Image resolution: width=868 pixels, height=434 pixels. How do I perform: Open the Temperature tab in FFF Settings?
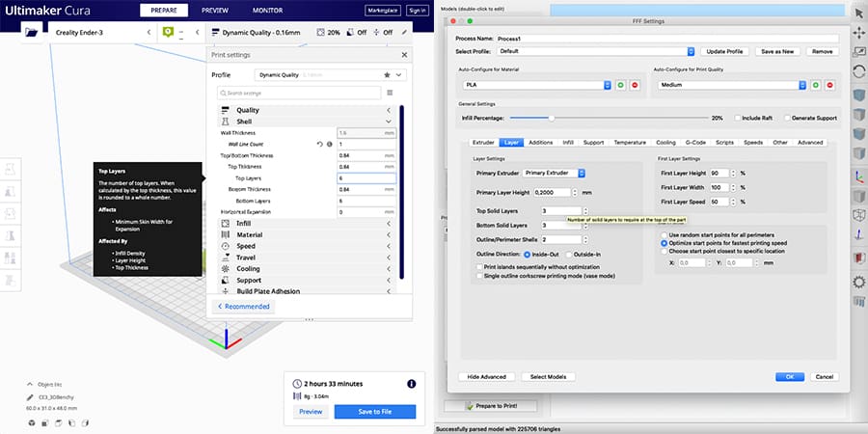tap(630, 143)
